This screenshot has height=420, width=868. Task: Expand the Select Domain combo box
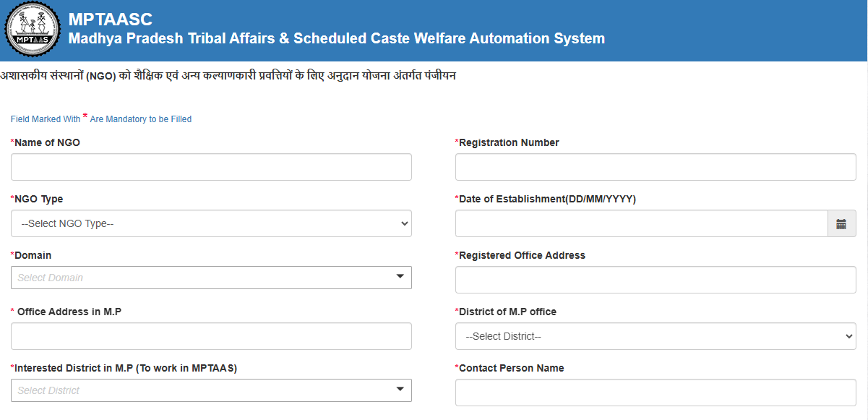coord(211,277)
